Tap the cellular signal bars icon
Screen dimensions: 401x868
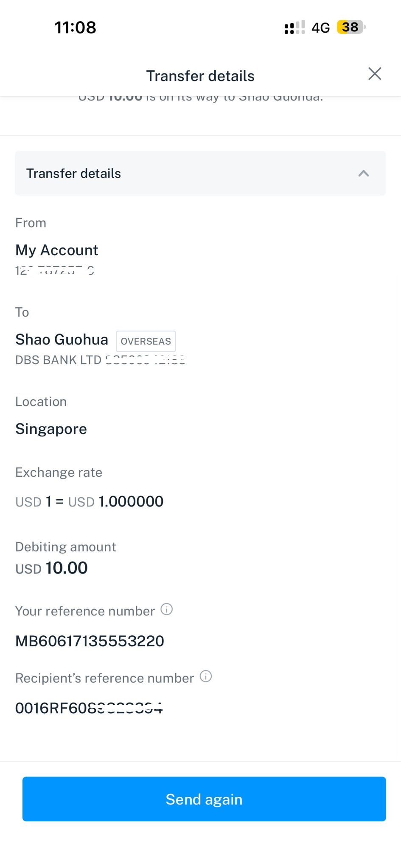(294, 28)
